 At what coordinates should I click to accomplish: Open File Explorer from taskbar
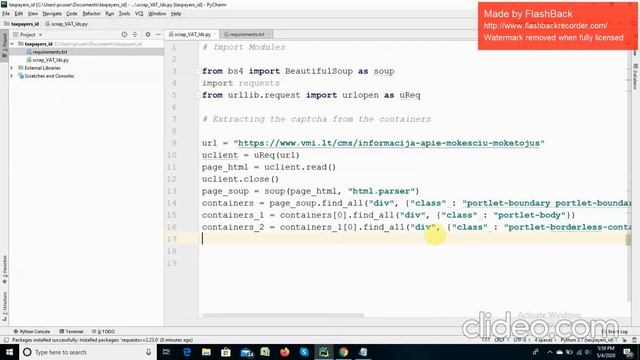coord(206,352)
